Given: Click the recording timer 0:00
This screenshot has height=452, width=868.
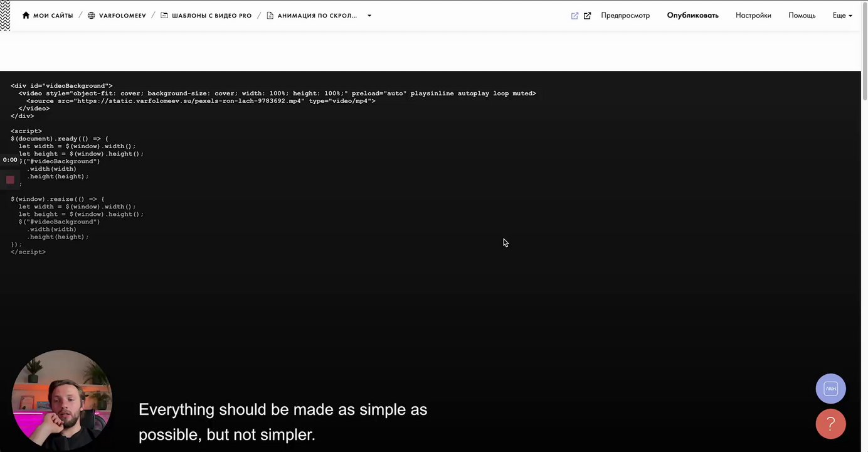Looking at the screenshot, I should pos(10,160).
